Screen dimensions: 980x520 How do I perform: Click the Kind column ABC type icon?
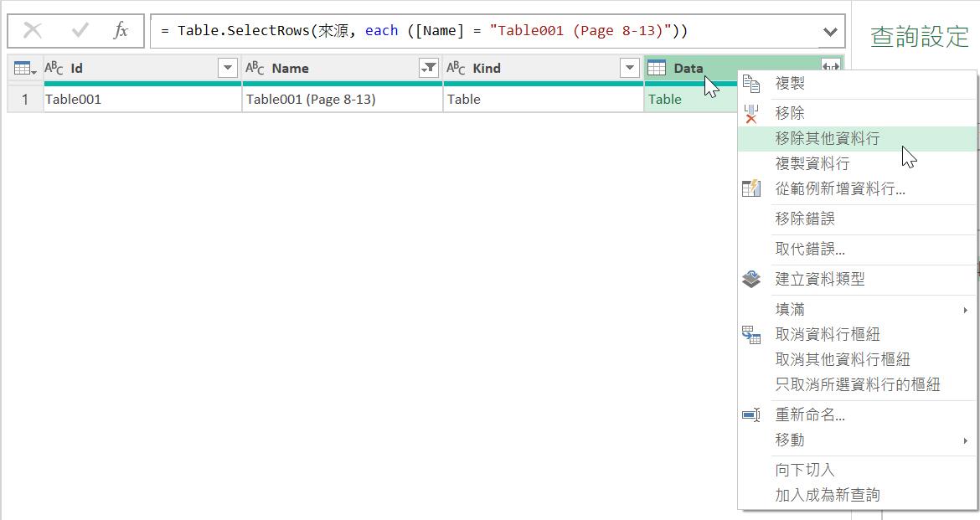point(456,69)
